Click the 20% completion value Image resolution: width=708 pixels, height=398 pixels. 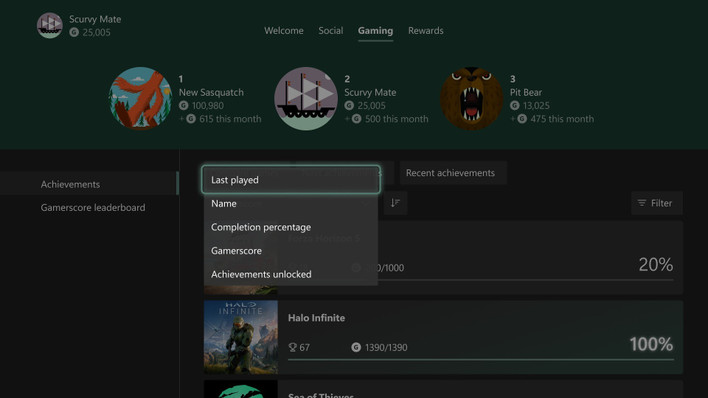tap(656, 265)
